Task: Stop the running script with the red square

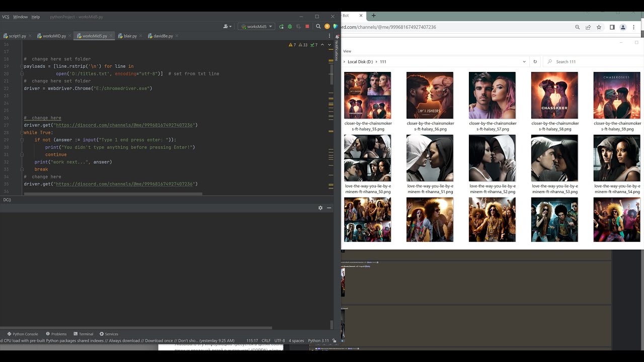Action: (x=307, y=27)
